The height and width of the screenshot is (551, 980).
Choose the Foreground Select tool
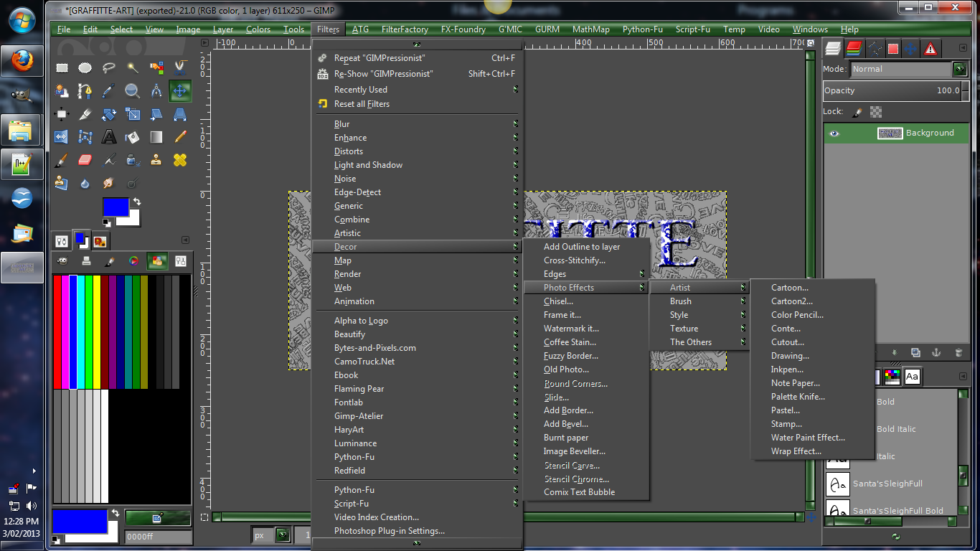click(62, 91)
